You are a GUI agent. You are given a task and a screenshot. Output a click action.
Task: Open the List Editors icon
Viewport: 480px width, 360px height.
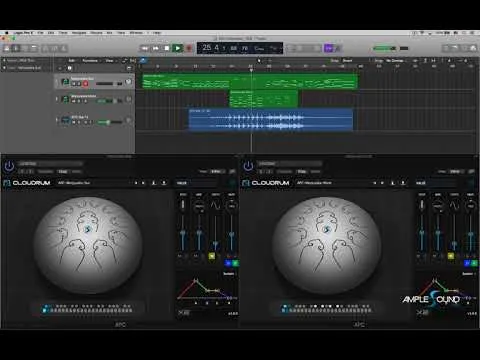click(x=446, y=49)
